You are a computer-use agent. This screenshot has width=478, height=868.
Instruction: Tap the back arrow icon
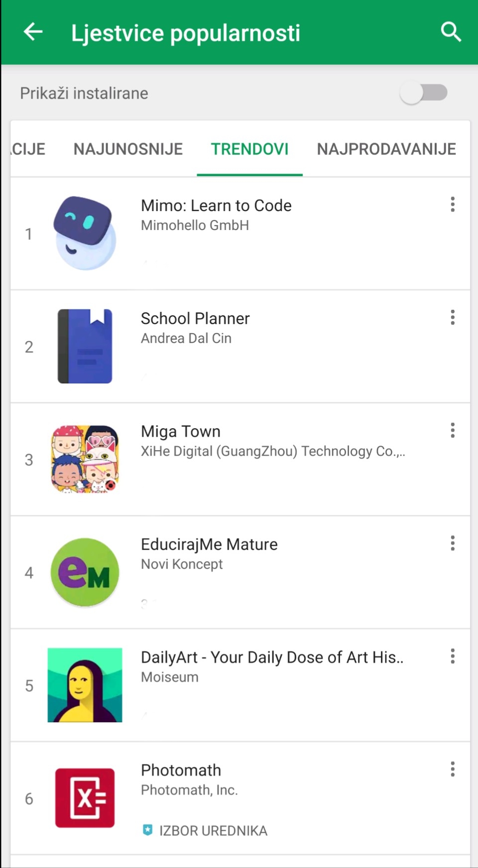[x=33, y=32]
